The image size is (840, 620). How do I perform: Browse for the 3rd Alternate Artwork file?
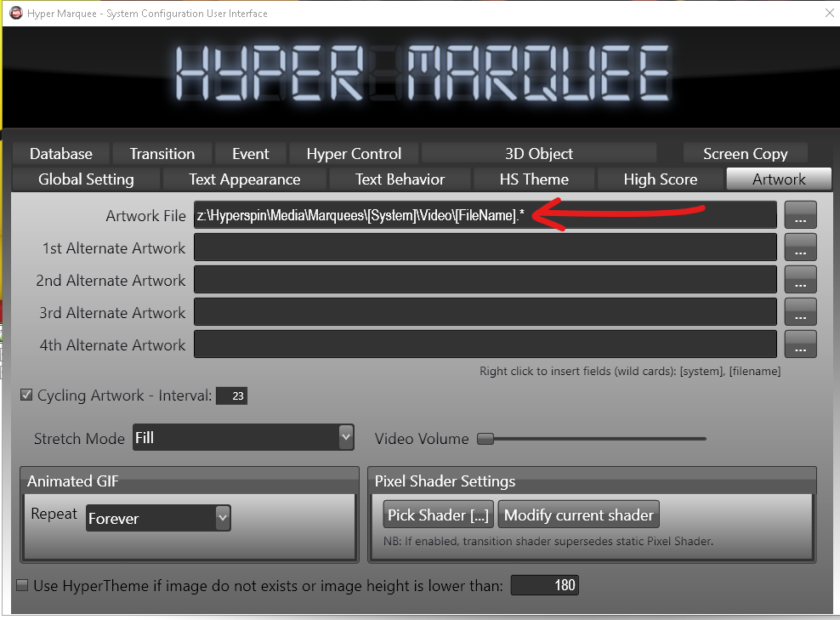[x=800, y=311]
